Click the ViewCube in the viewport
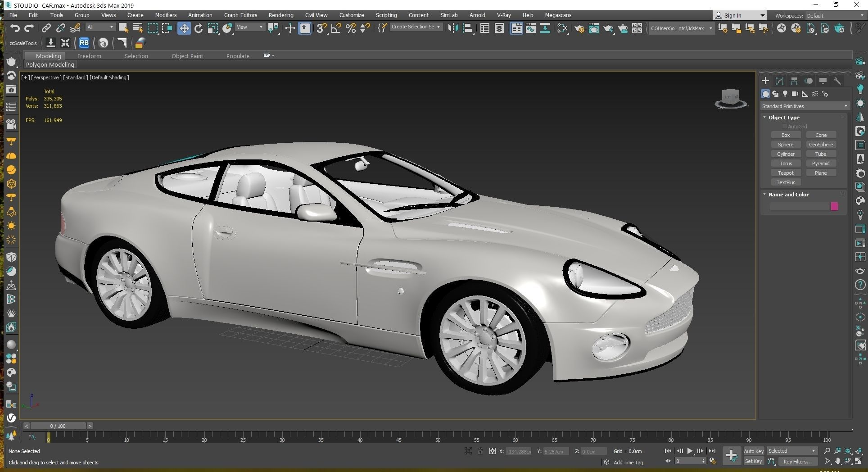The image size is (868, 472). pos(731,98)
